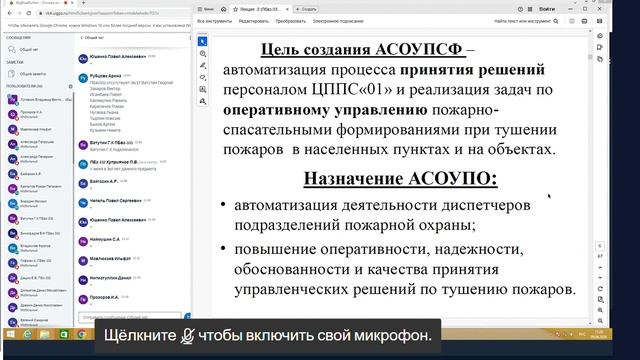Open Преобразовать menu
Image resolution: width=640 pixels, height=360 pixels.
point(290,21)
